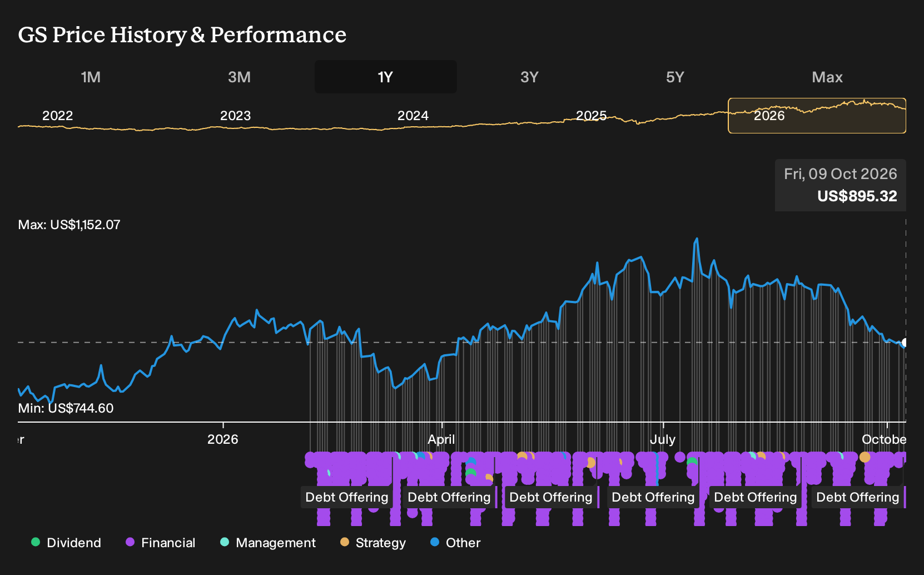
Task: Toggle Strategy events legend item
Action: point(372,542)
